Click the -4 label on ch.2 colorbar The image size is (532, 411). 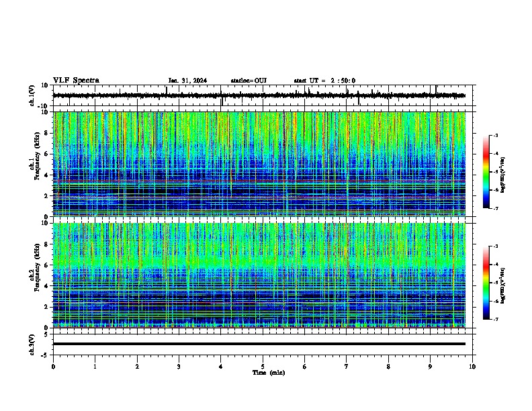(x=495, y=265)
